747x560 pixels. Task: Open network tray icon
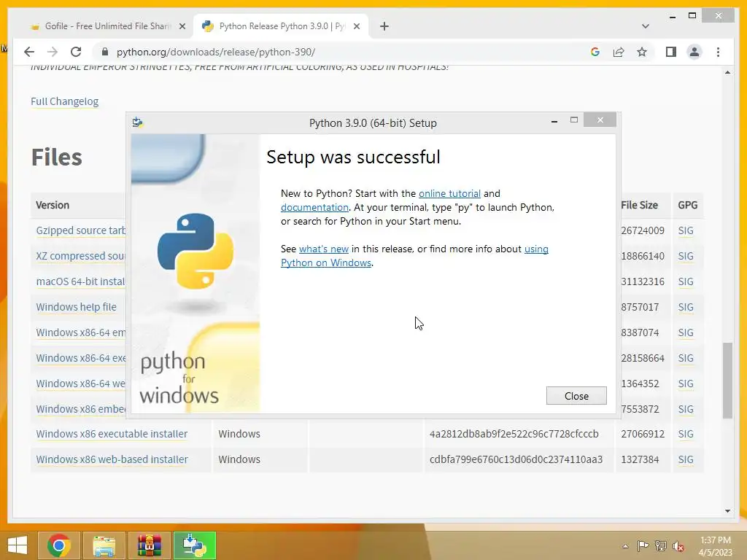coord(661,545)
